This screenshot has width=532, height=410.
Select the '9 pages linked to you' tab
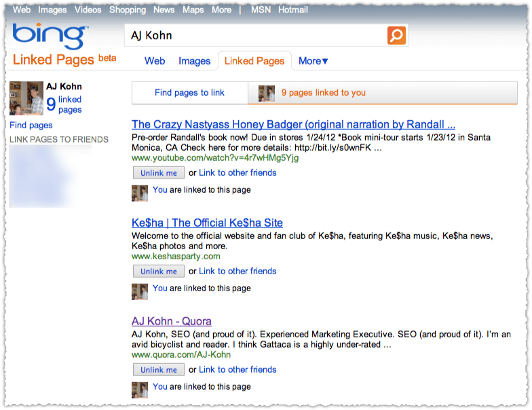pyautogui.click(x=383, y=92)
